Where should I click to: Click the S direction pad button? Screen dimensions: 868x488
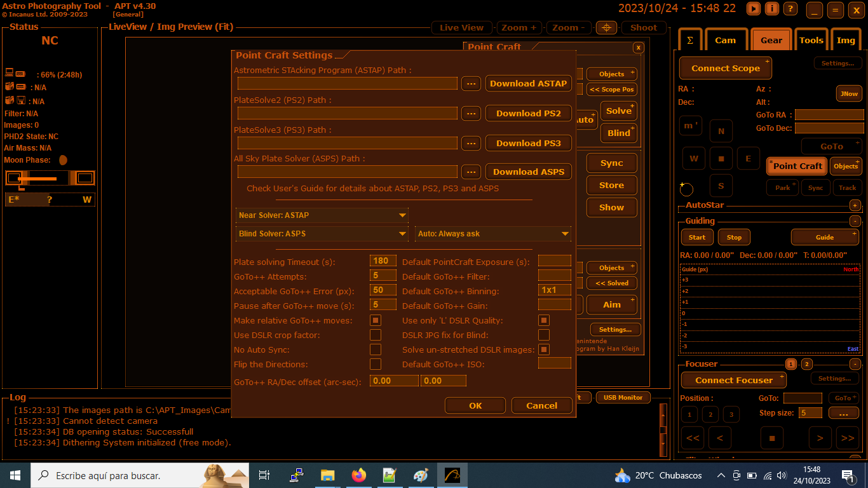[x=721, y=186]
